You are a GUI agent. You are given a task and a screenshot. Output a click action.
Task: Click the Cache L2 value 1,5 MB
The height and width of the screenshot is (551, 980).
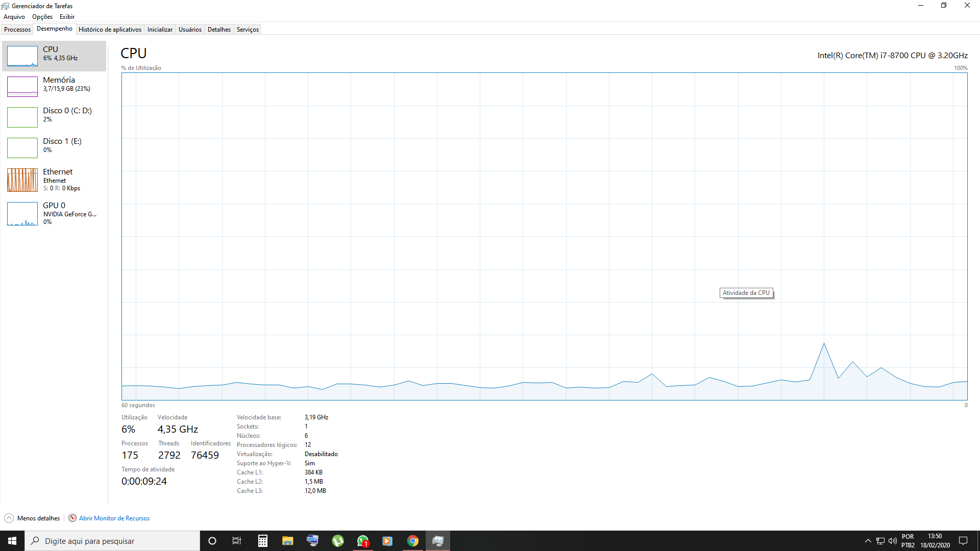[313, 482]
